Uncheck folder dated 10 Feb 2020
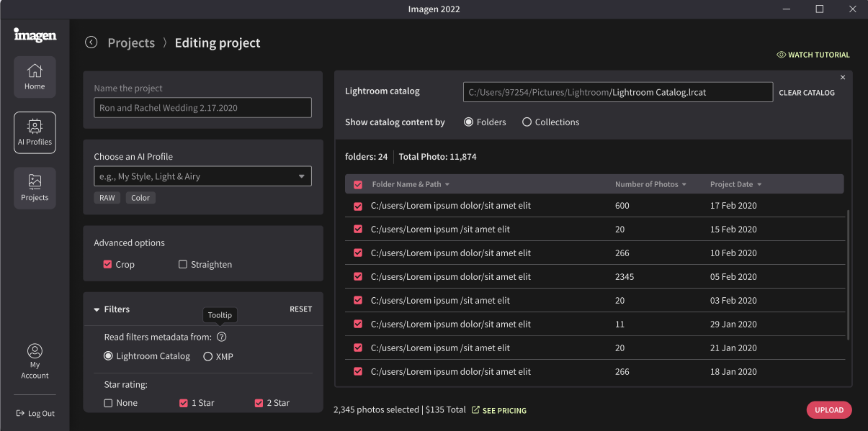The width and height of the screenshot is (868, 431). (x=358, y=253)
